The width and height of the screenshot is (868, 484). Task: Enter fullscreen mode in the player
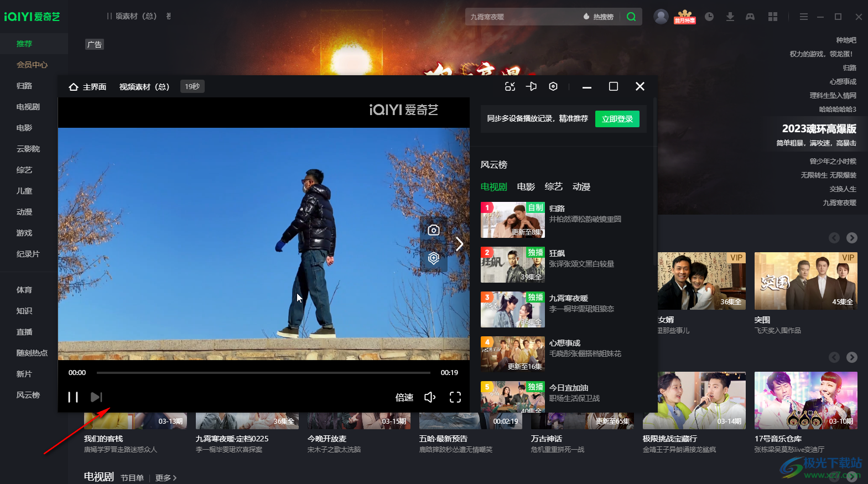point(455,397)
